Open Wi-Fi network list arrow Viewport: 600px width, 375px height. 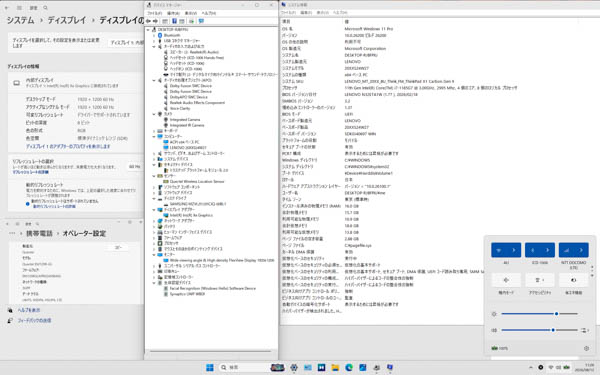tap(514, 250)
